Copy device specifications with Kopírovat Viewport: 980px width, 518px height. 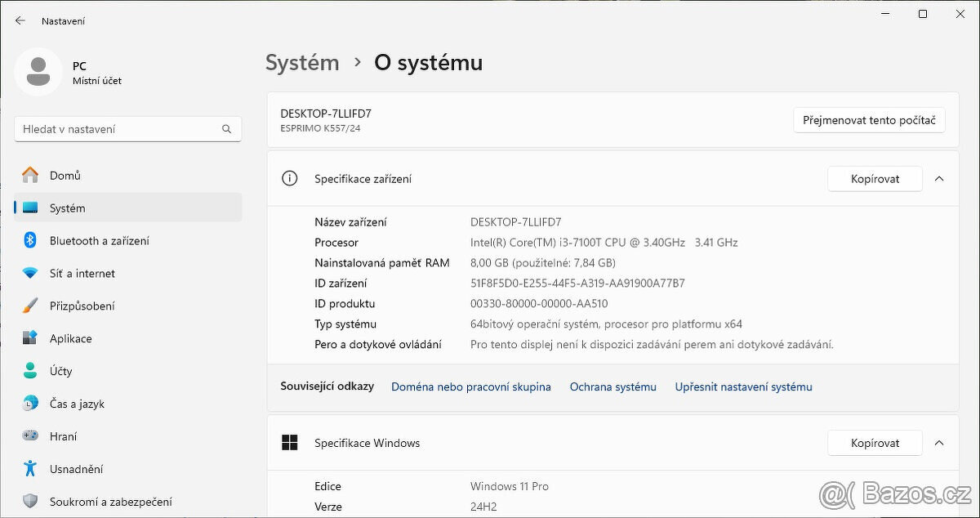(x=875, y=179)
